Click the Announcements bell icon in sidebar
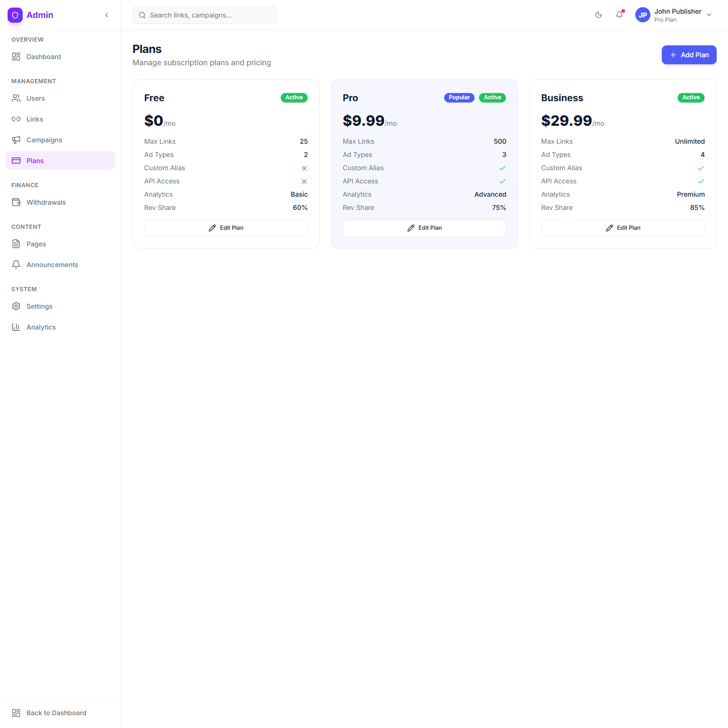The width and height of the screenshot is (728, 728). tap(16, 265)
